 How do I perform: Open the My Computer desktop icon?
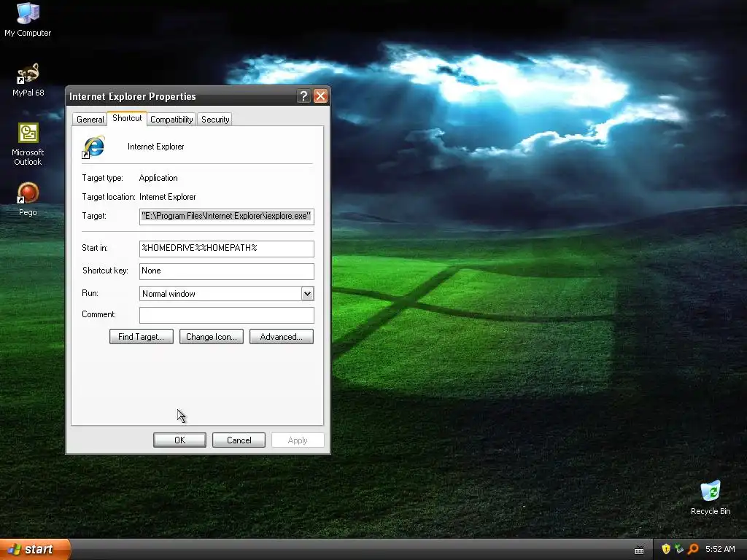coord(28,19)
